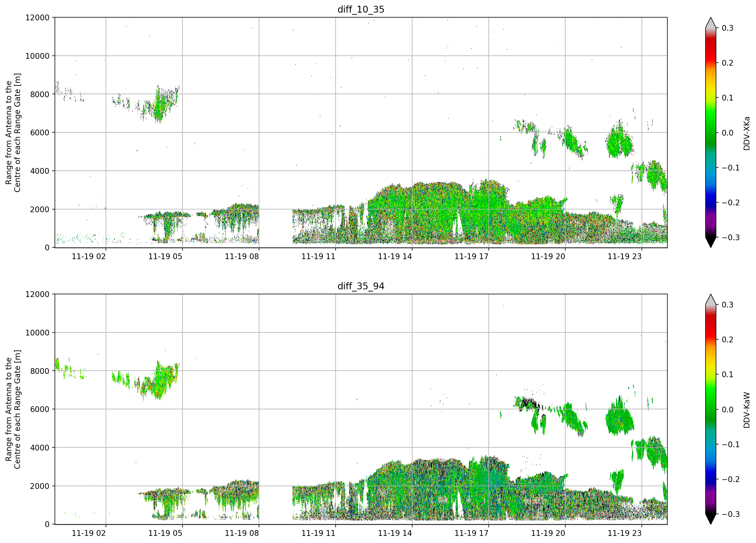Click black lower arrow of DDV-XKa colorbar
Image resolution: width=756 pixels, height=543 pixels.
click(x=711, y=242)
